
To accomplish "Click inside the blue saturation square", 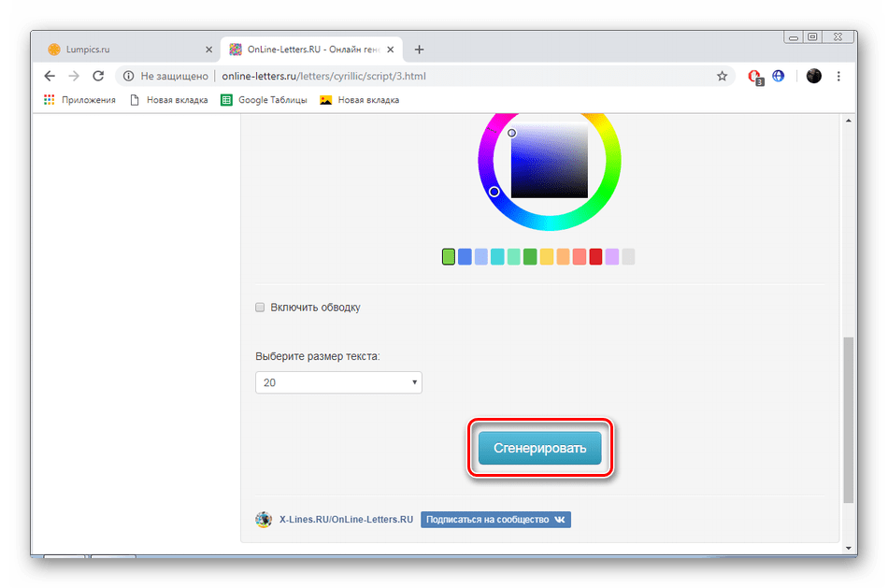I will [x=550, y=160].
